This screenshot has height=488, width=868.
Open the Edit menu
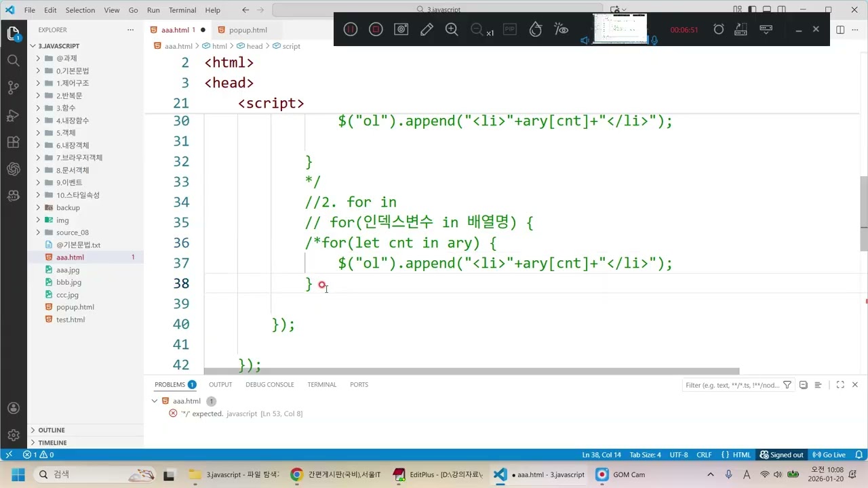point(50,10)
